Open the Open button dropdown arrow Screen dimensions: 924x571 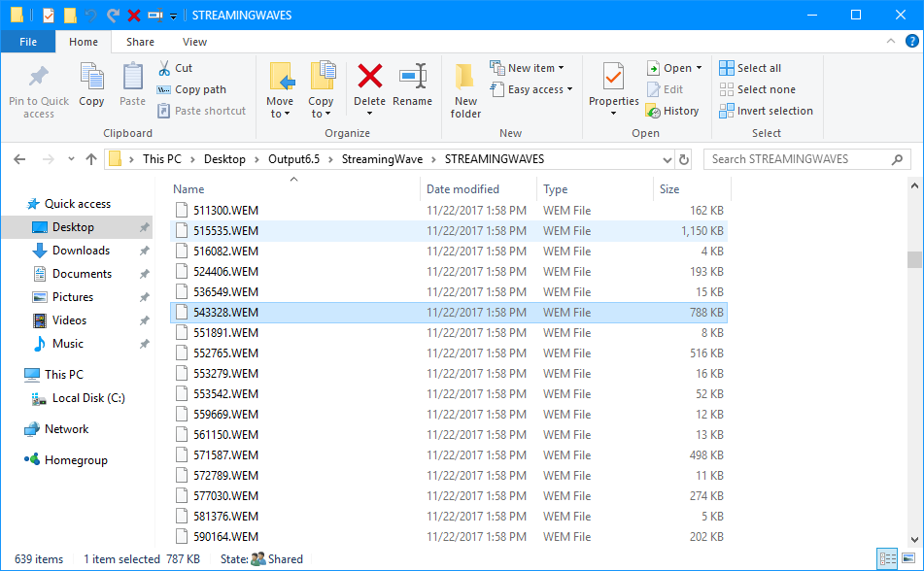699,68
